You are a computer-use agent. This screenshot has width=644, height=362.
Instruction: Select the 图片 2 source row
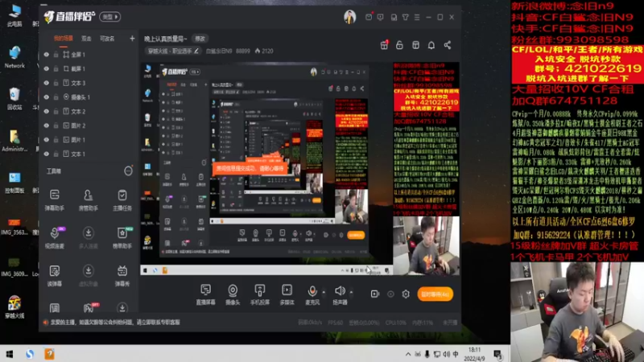point(89,125)
